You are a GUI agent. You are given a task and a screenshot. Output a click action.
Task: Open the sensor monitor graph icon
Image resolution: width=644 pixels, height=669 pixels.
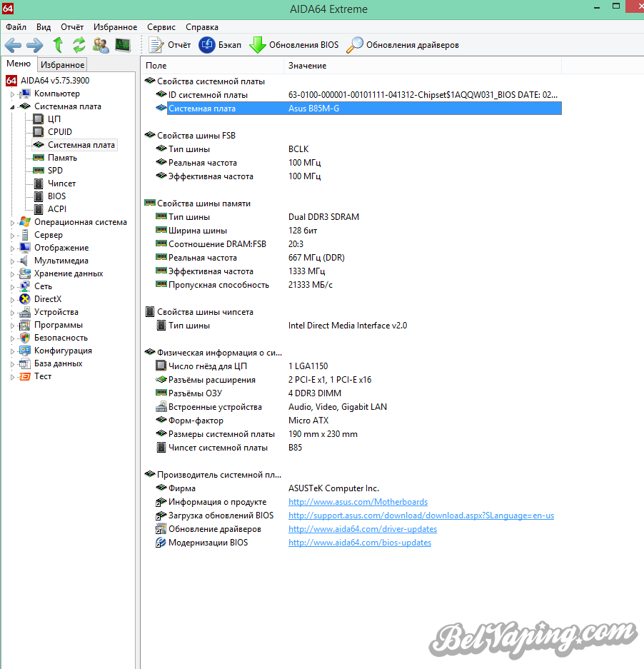[x=123, y=45]
